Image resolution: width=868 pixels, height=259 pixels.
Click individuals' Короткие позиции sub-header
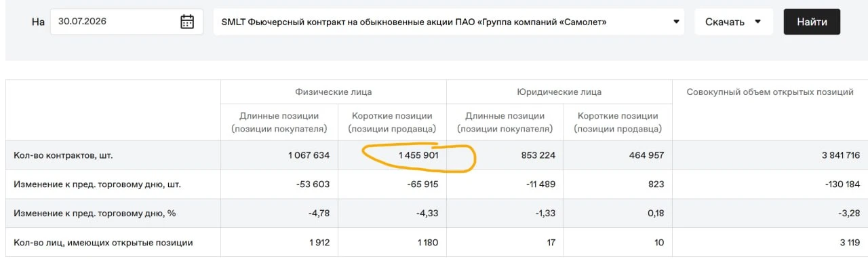(x=392, y=122)
